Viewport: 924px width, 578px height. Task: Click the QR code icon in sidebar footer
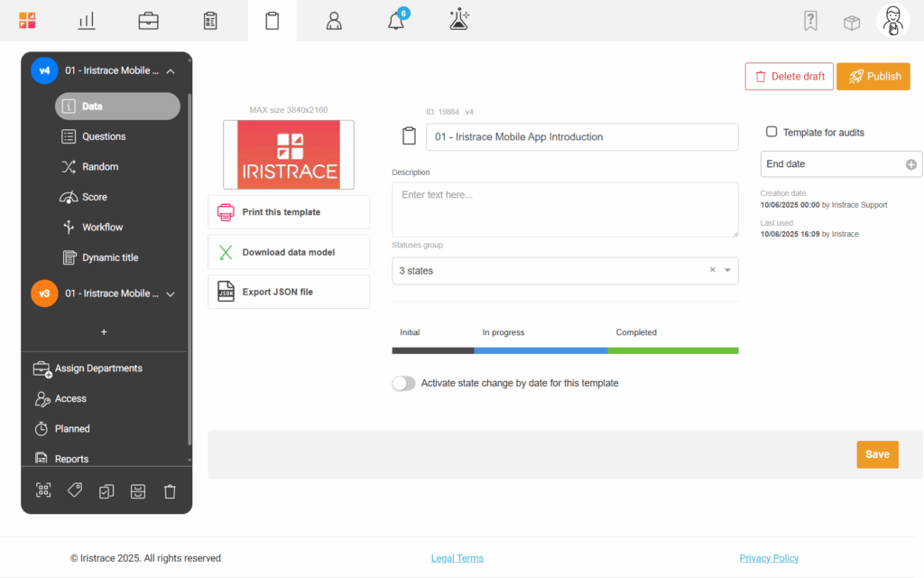43,490
